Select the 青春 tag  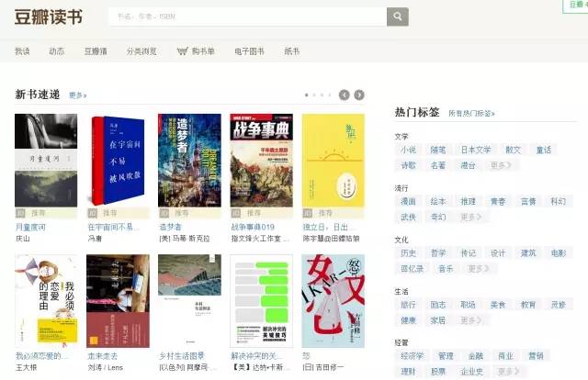point(498,202)
